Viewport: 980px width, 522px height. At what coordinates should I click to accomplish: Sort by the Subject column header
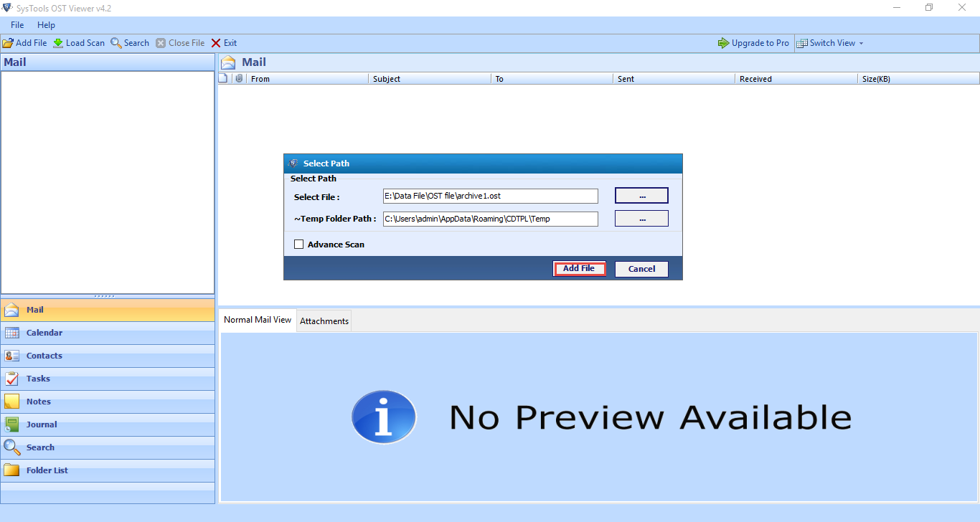(x=430, y=79)
